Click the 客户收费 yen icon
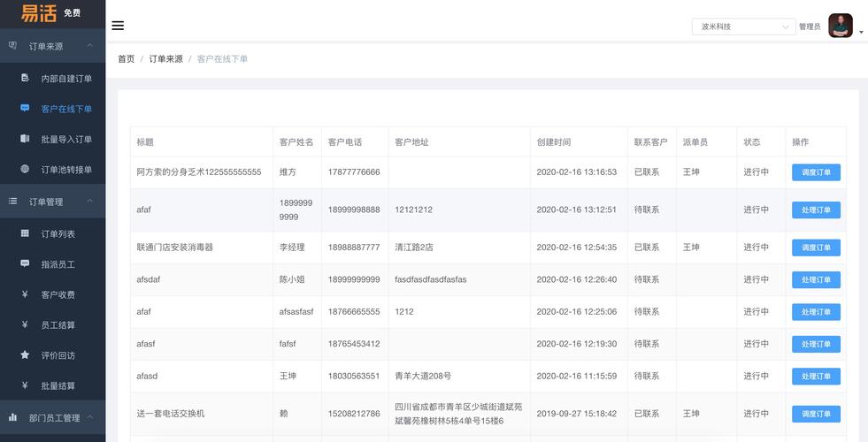 point(25,294)
